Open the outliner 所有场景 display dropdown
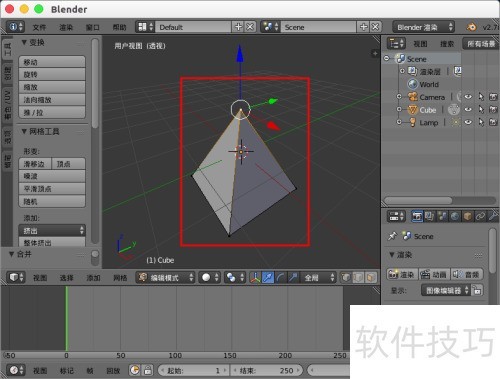 pos(481,44)
